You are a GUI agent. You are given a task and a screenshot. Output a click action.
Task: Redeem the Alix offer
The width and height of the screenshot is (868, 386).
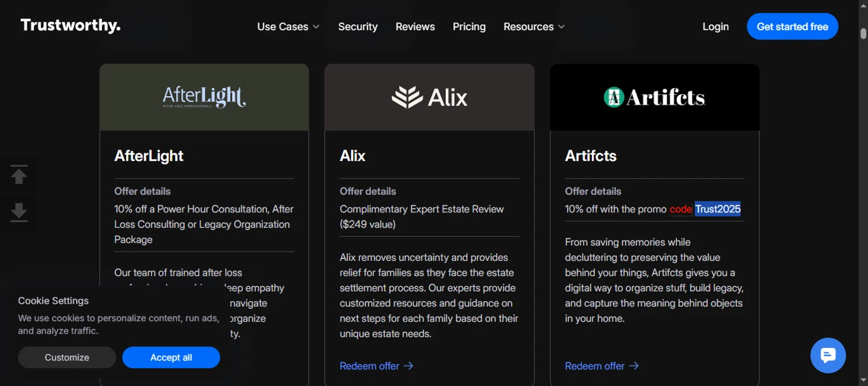[x=376, y=366]
